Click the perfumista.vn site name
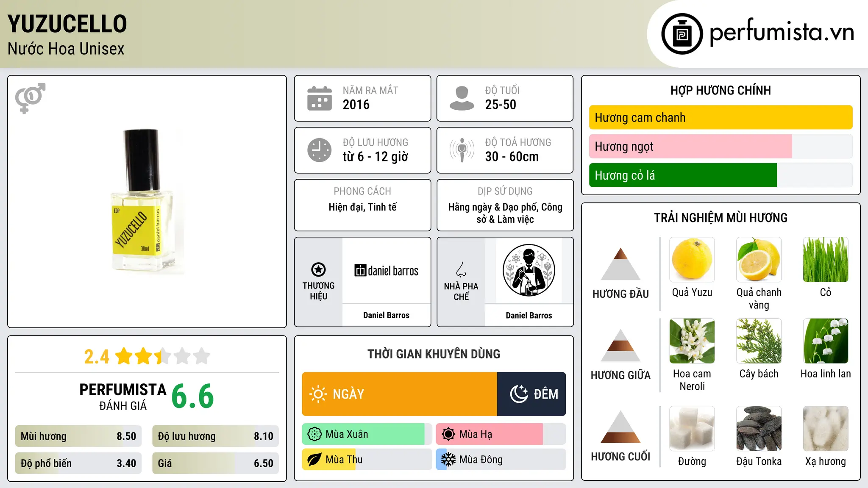868x488 pixels. tap(782, 33)
